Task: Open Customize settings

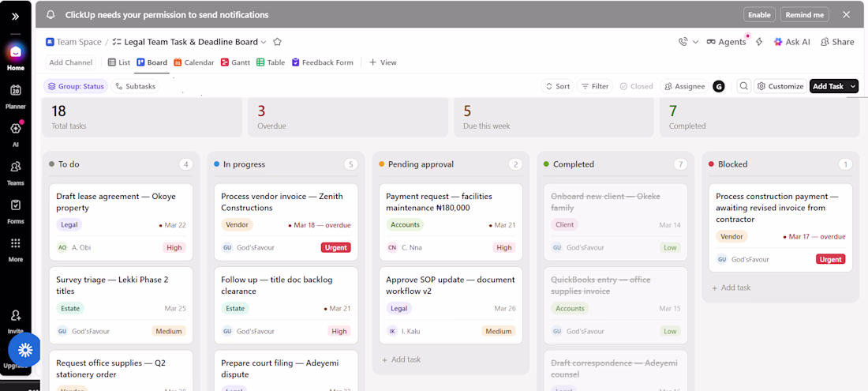Action: coord(780,86)
